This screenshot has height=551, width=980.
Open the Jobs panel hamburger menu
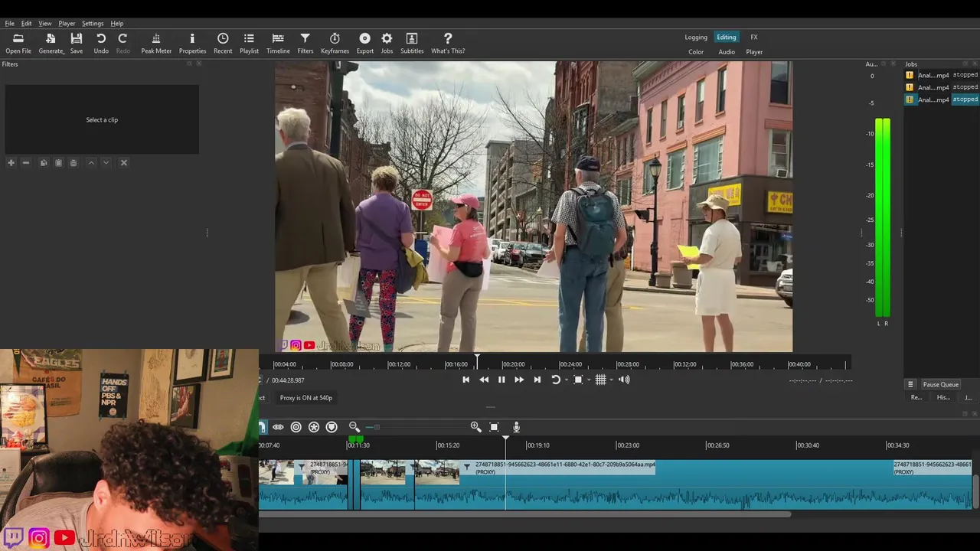[x=910, y=385]
